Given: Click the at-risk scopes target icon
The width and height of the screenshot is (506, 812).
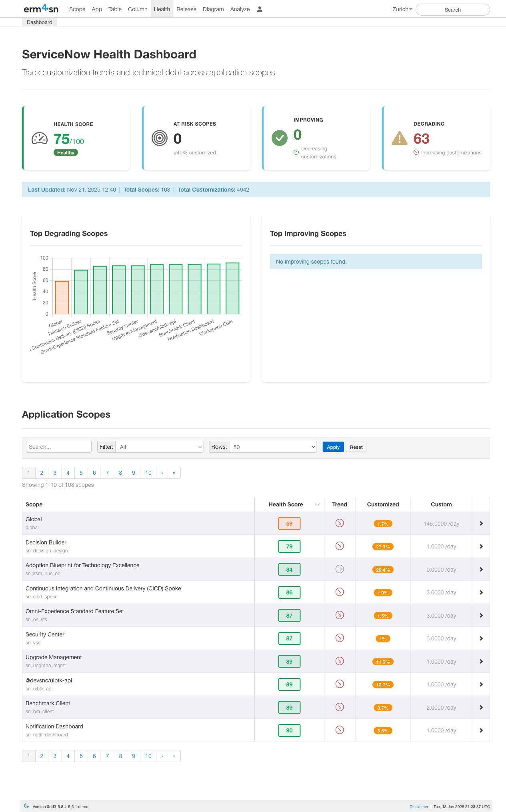Looking at the screenshot, I should coord(160,138).
